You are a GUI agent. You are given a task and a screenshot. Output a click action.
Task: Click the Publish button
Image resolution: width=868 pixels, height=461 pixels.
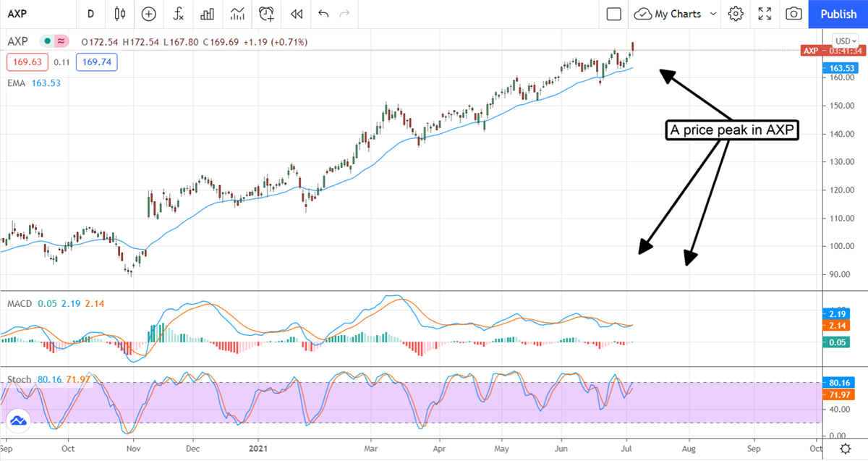(x=838, y=14)
